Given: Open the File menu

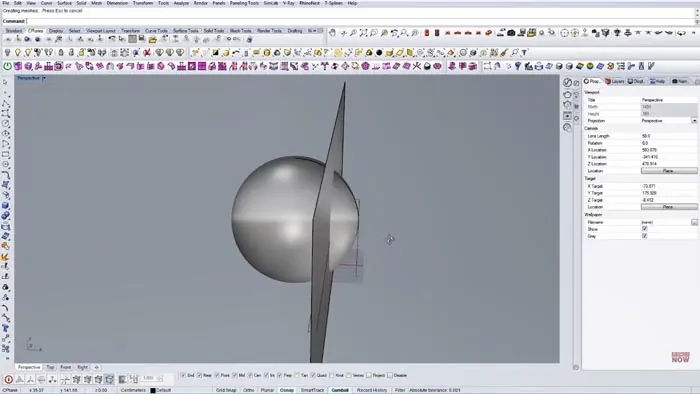Looking at the screenshot, I should click(6, 3).
